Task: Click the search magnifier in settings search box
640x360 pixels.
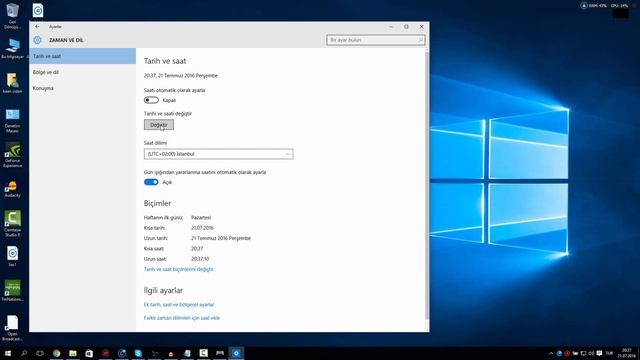Action: coord(420,40)
